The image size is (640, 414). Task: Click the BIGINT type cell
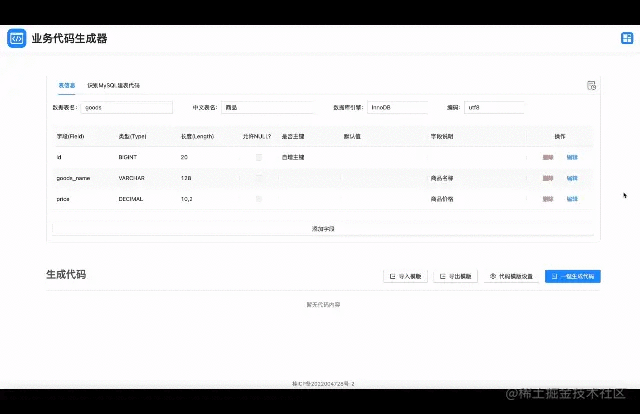128,157
